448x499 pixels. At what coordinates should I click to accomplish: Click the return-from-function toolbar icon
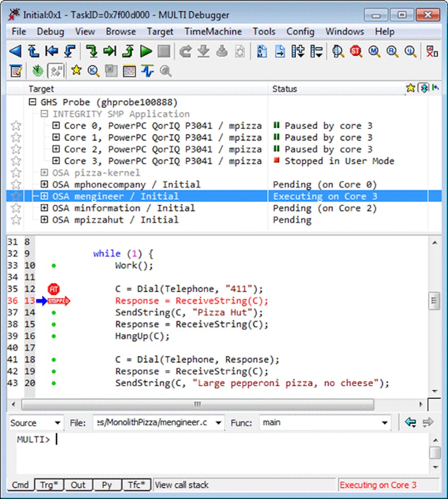pyautogui.click(x=127, y=51)
